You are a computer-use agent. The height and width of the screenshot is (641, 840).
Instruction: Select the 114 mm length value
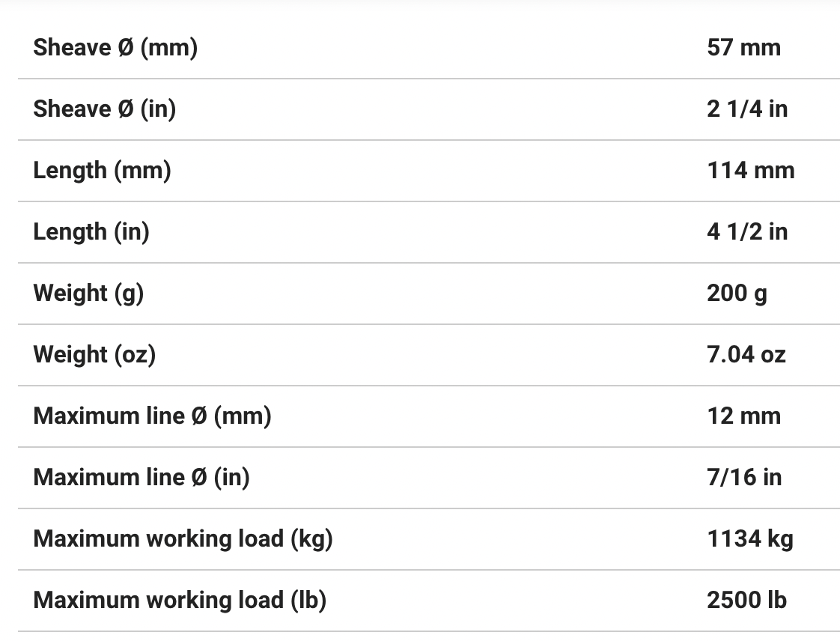click(751, 171)
